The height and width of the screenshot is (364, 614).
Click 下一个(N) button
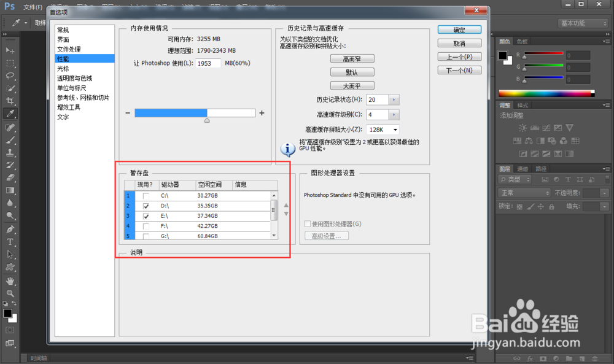pos(459,71)
